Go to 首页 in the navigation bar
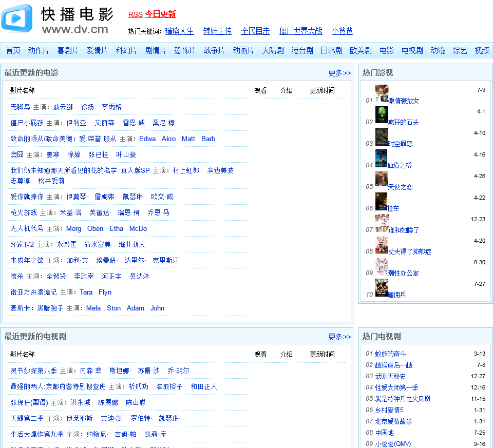 13,51
